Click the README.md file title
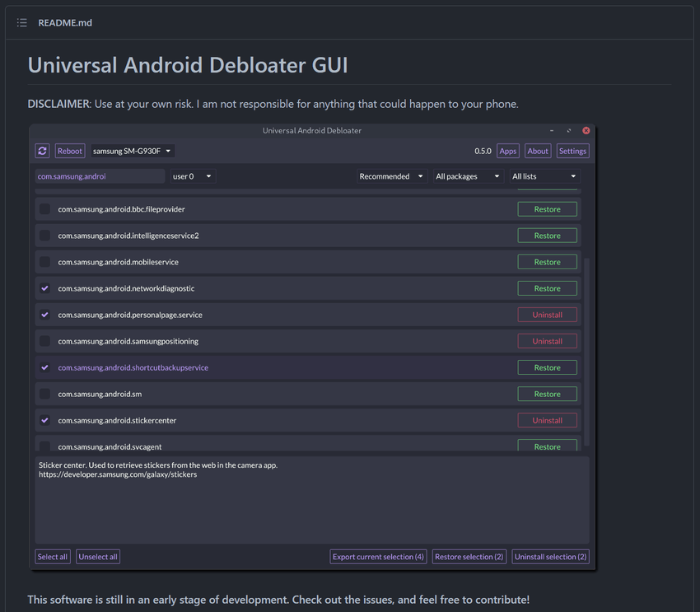700x612 pixels. (65, 23)
